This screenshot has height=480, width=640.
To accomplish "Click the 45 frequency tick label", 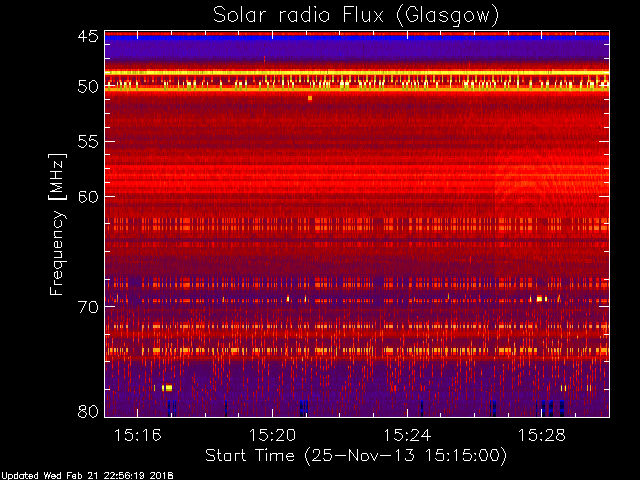I will coord(88,37).
